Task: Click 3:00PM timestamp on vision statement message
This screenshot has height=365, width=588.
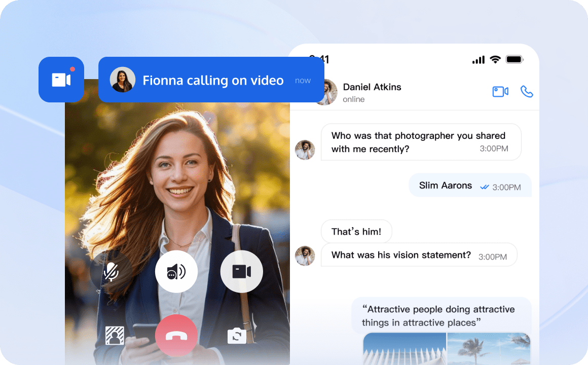Action: [492, 257]
